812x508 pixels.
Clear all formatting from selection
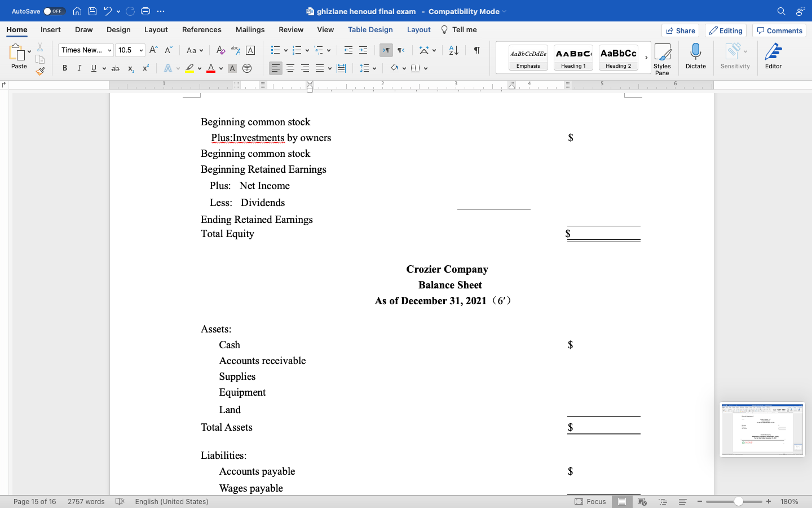click(x=221, y=50)
